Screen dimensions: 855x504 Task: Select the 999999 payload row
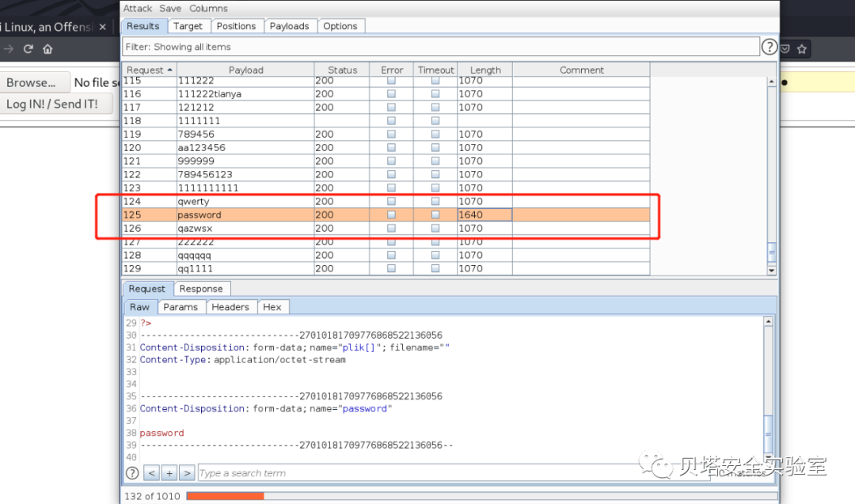pyautogui.click(x=386, y=161)
